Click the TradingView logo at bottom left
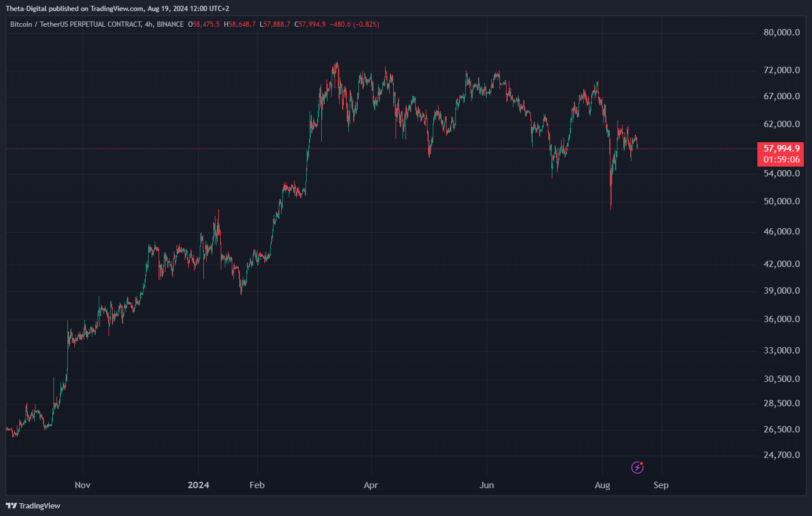This screenshot has width=812, height=516. coord(33,506)
